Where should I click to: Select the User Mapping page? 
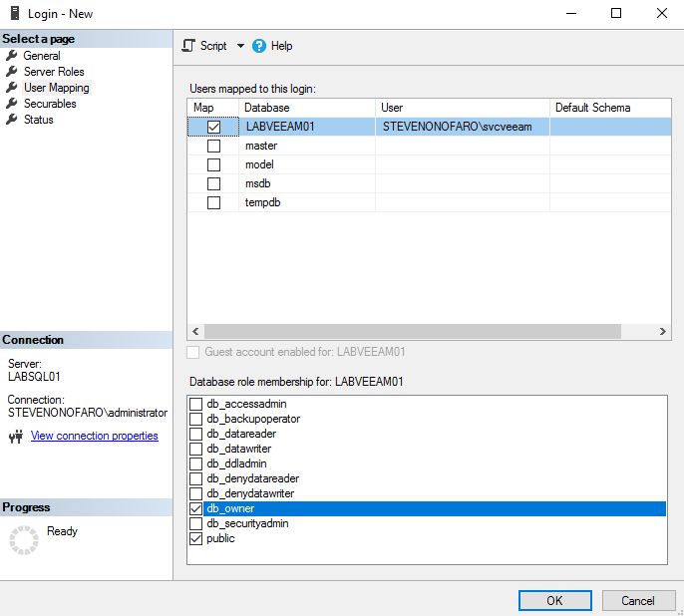(x=56, y=88)
